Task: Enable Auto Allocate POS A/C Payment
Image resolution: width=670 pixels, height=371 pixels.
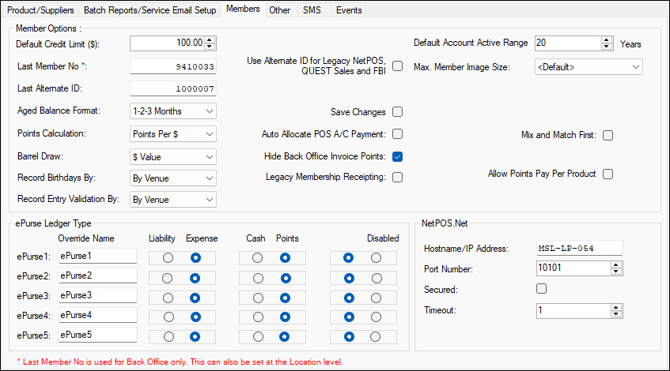Action: point(397,134)
